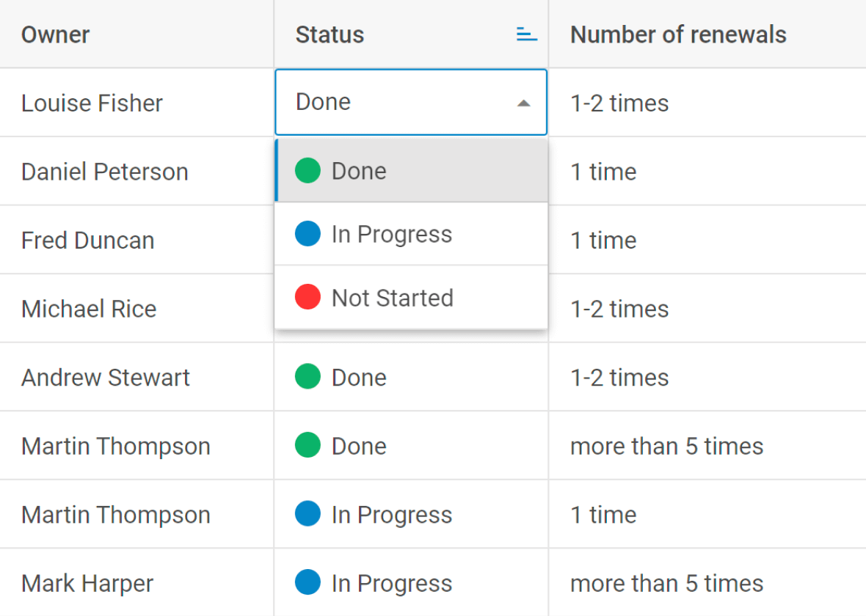
Task: Click the red Not Started status dot
Action: tap(308, 297)
